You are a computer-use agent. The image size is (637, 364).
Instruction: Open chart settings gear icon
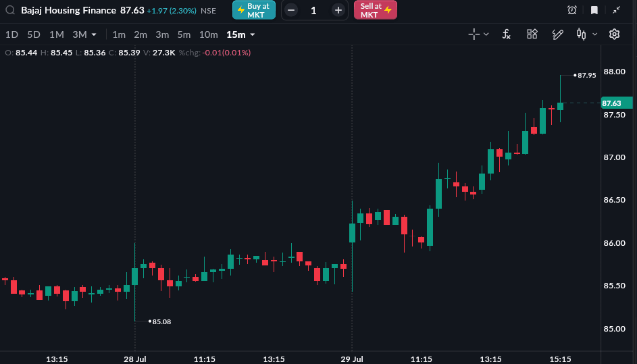pos(614,34)
